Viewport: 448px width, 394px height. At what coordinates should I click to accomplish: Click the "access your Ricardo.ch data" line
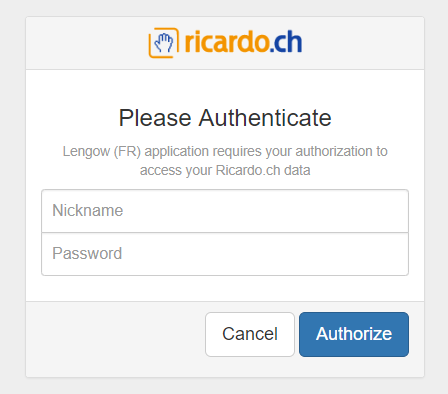point(225,170)
